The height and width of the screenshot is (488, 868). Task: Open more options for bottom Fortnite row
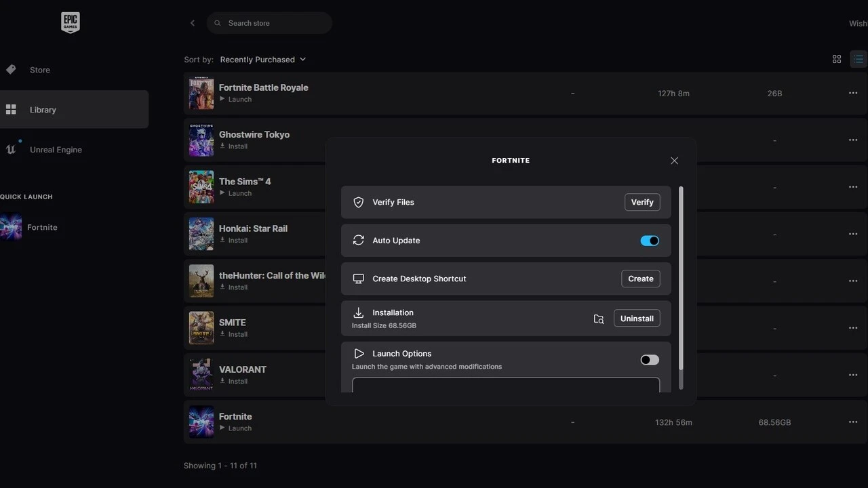(x=853, y=422)
